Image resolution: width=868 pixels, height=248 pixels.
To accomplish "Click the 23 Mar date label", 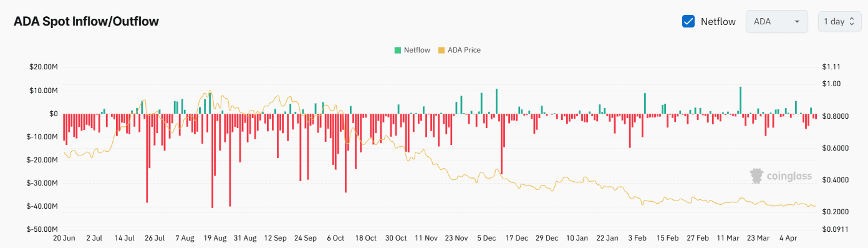I will [758, 238].
